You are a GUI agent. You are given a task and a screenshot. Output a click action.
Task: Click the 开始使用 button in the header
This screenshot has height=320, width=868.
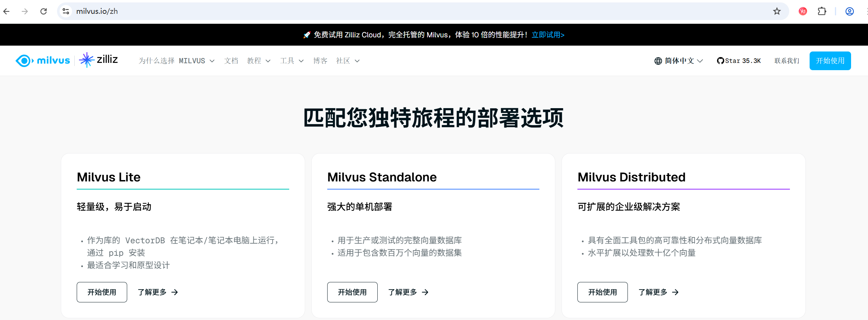click(x=830, y=60)
